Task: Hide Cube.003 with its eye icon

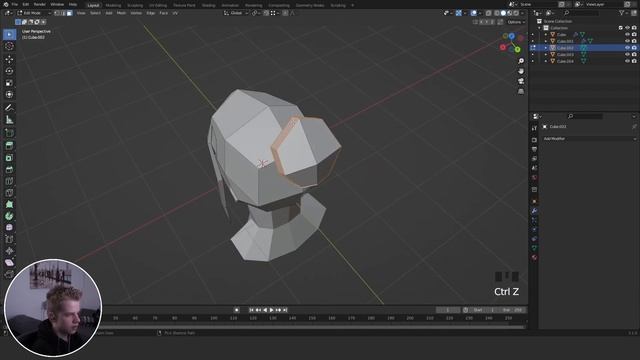Action: 627,55
